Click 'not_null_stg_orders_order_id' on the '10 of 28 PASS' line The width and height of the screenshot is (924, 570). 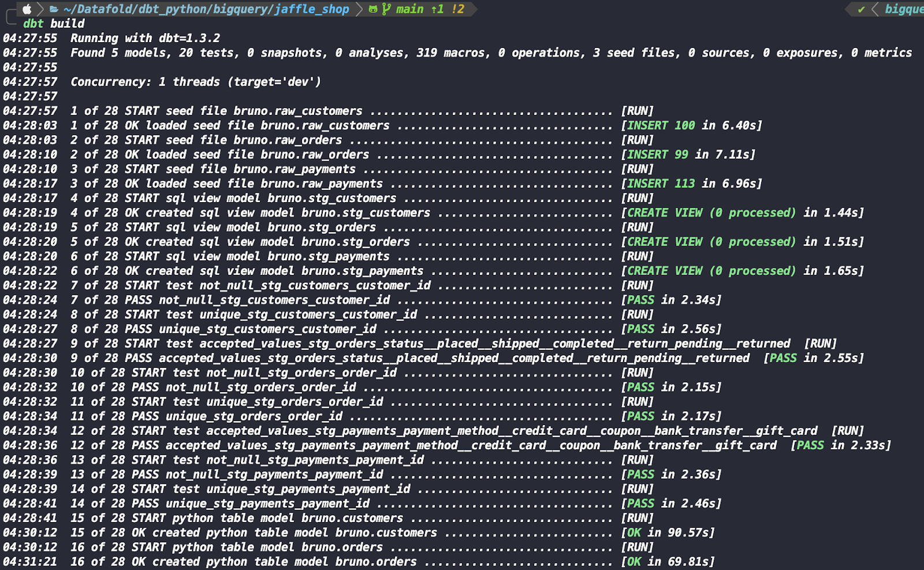261,387
